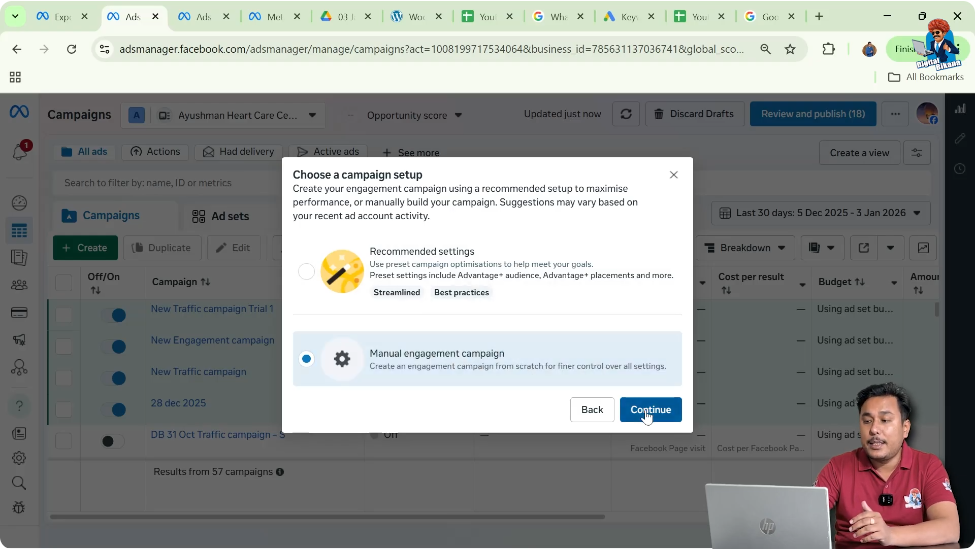Toggle the New Traffic campaign switch
The image size is (976, 550).
pos(115,378)
